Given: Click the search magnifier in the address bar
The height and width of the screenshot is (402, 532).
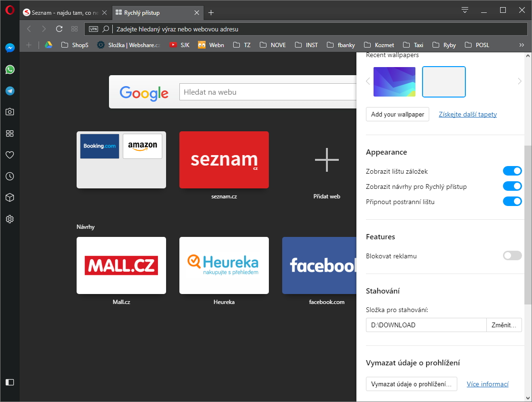Looking at the screenshot, I should click(x=106, y=29).
